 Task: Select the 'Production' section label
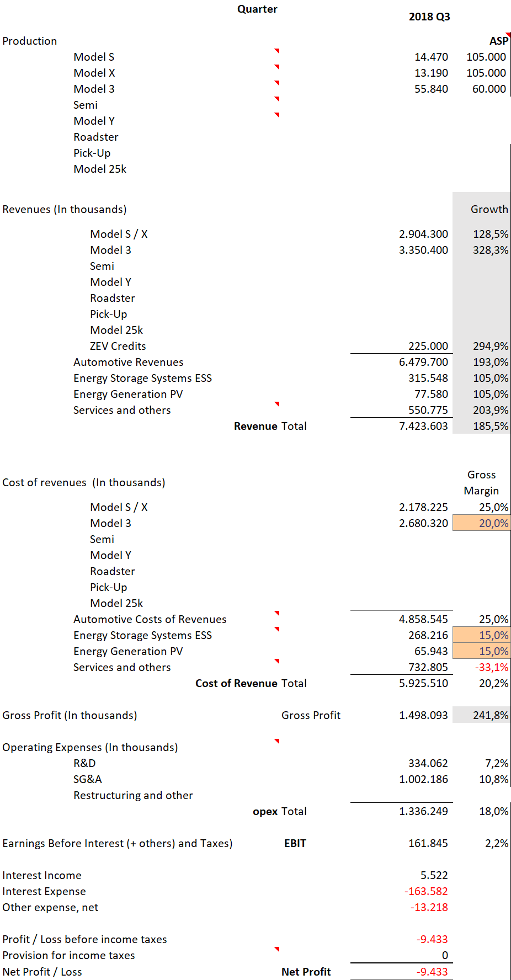point(29,41)
